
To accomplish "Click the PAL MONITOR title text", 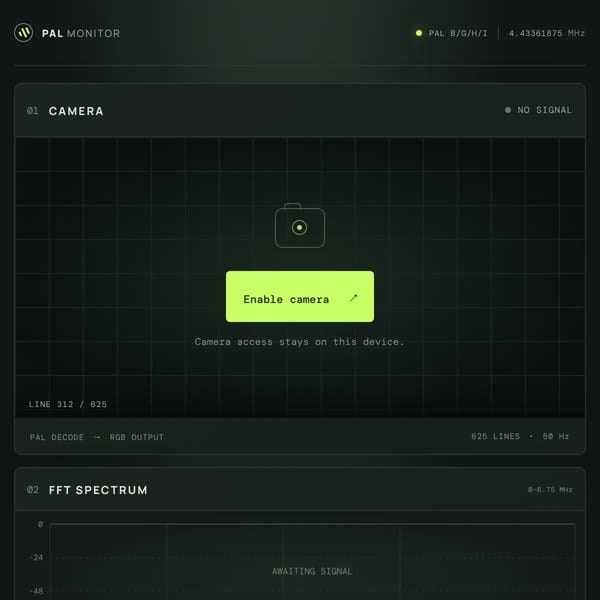I will (81, 33).
